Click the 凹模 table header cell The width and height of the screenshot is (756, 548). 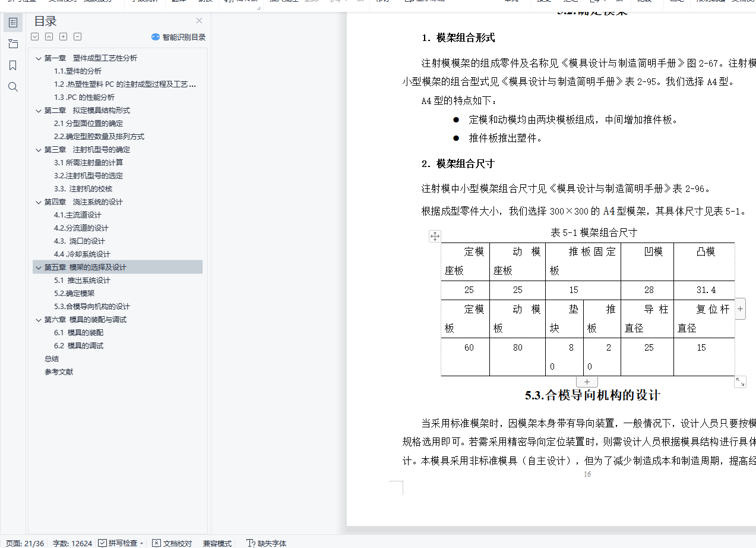(648, 262)
